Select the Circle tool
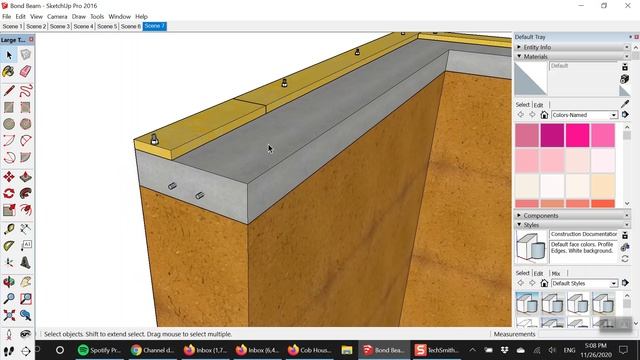640x360 pixels. click(9, 124)
